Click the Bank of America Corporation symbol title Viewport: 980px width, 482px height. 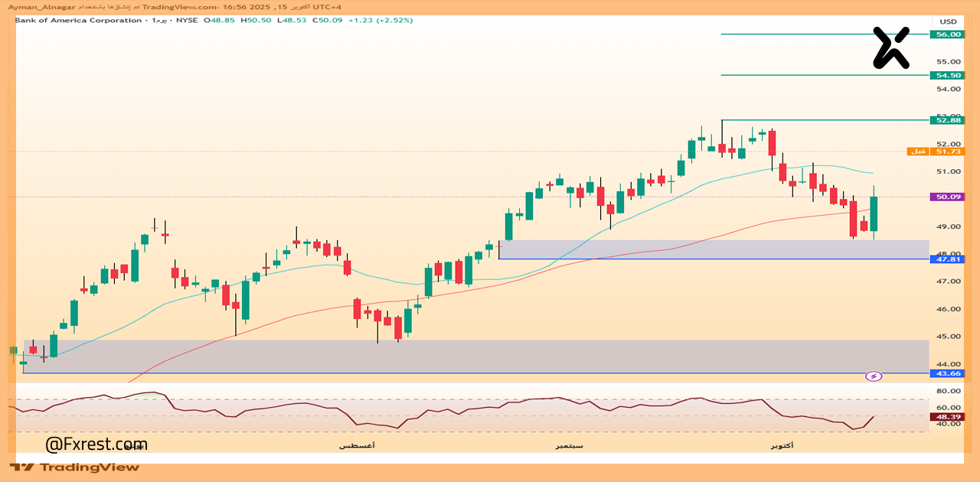point(78,20)
